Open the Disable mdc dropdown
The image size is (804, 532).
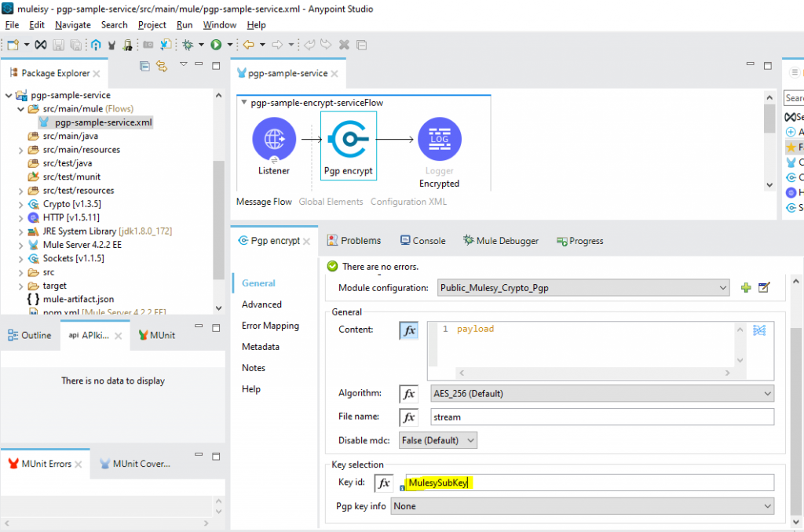click(x=437, y=440)
